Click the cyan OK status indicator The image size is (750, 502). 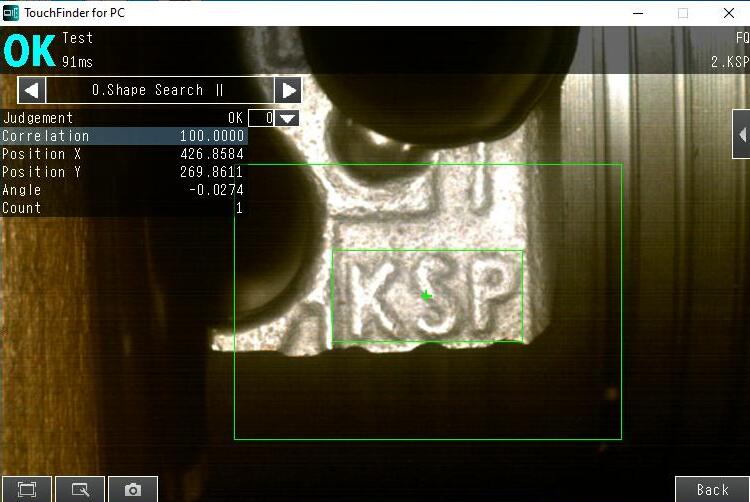point(29,50)
